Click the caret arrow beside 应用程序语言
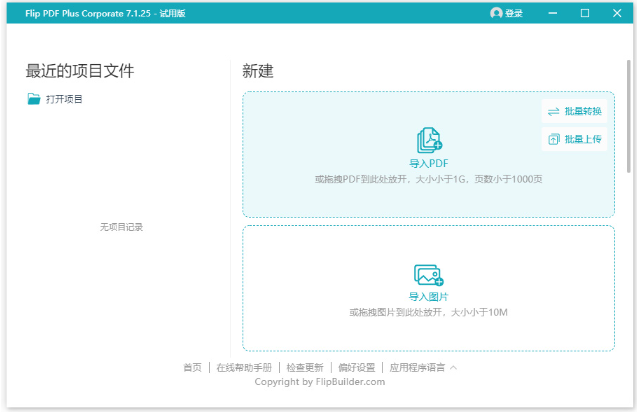Image resolution: width=637 pixels, height=412 pixels. (454, 368)
